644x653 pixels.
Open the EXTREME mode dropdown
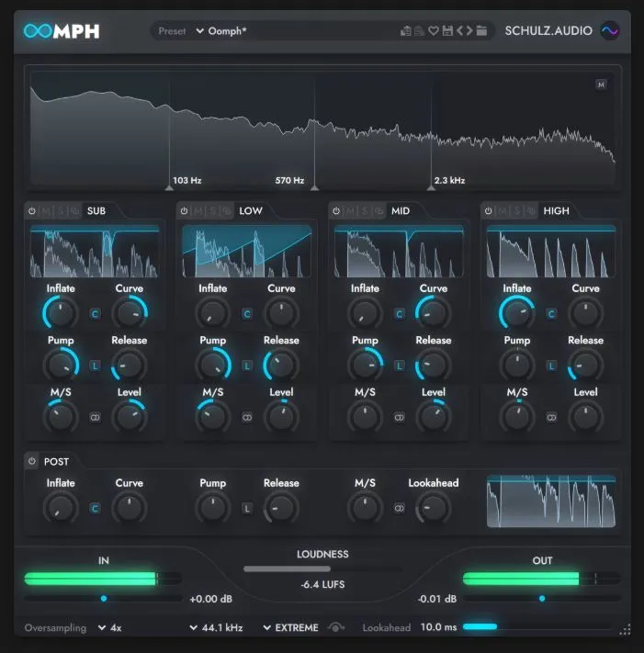[290, 627]
